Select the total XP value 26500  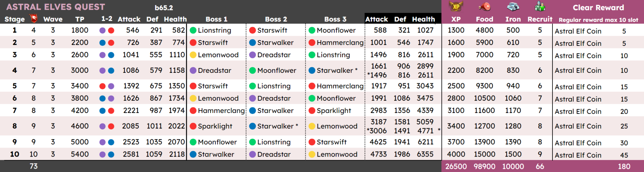456,166
